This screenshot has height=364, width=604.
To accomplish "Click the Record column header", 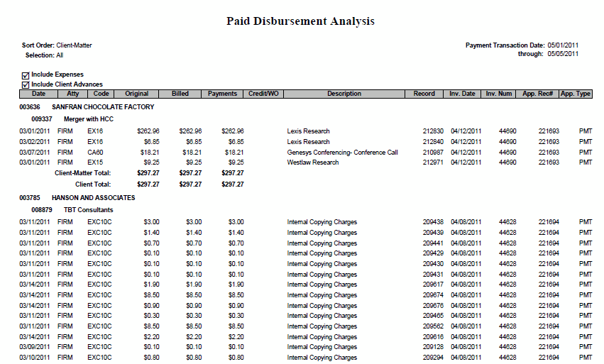I will click(x=424, y=94).
